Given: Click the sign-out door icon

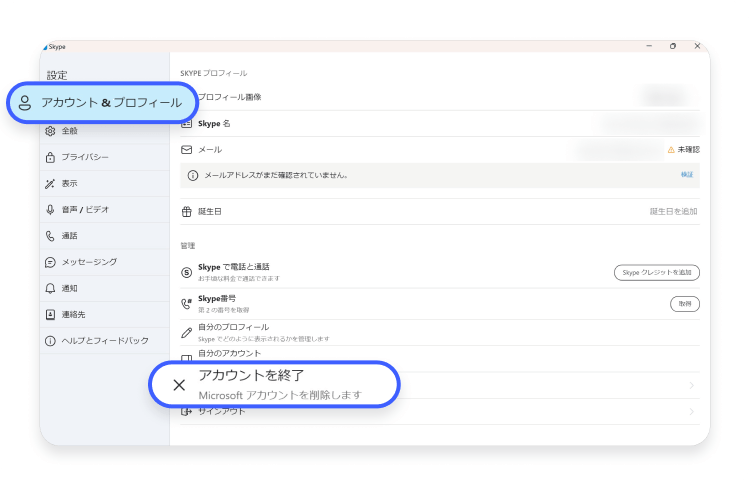Looking at the screenshot, I should pos(186,411).
